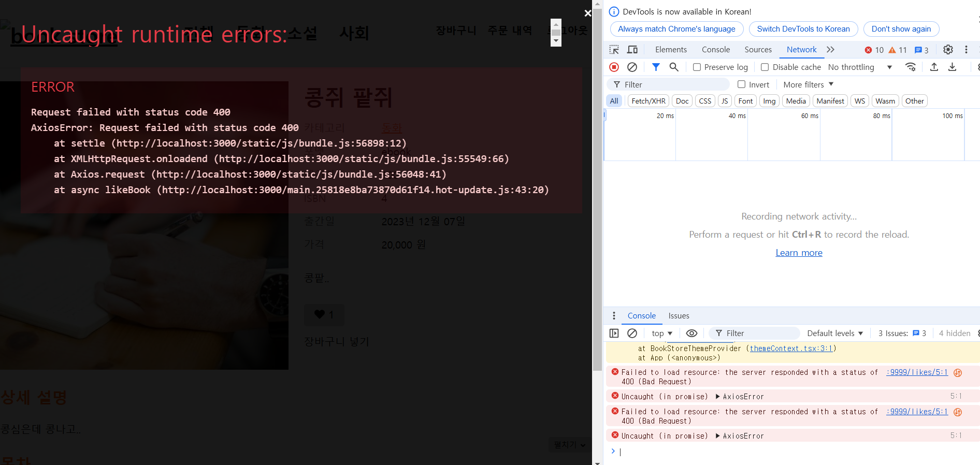
Task: Show the console sidebar
Action: pyautogui.click(x=614, y=333)
